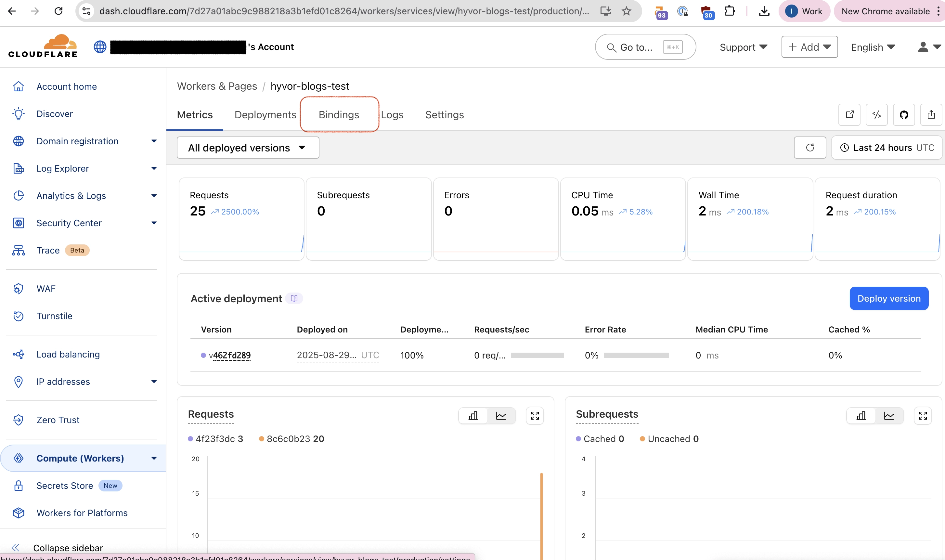Click the visit worker external link icon
Image resolution: width=945 pixels, height=560 pixels.
coord(849,114)
